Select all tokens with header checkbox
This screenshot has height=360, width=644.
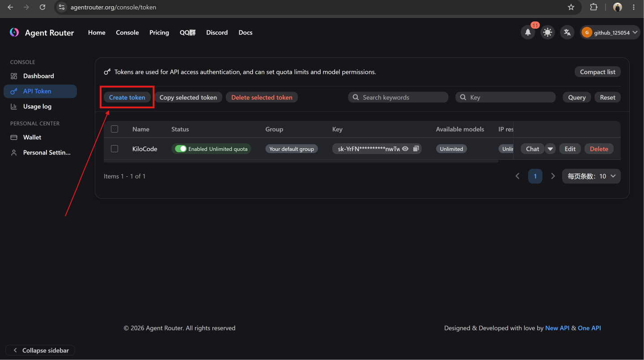[114, 129]
